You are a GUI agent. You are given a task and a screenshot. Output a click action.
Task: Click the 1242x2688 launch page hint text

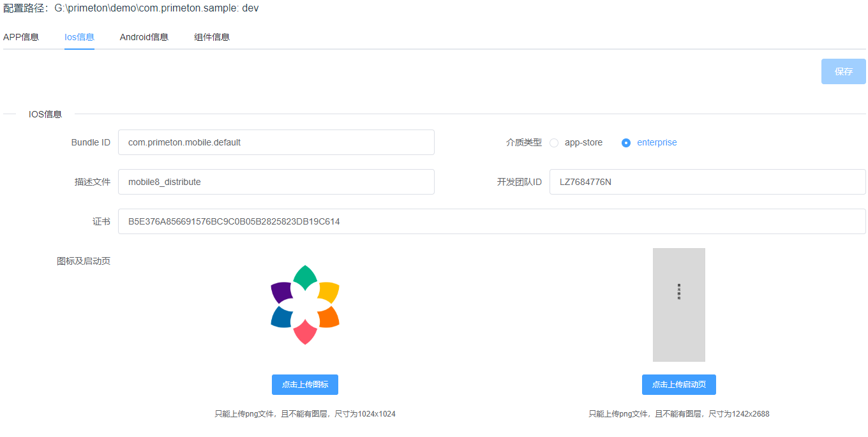(678, 414)
